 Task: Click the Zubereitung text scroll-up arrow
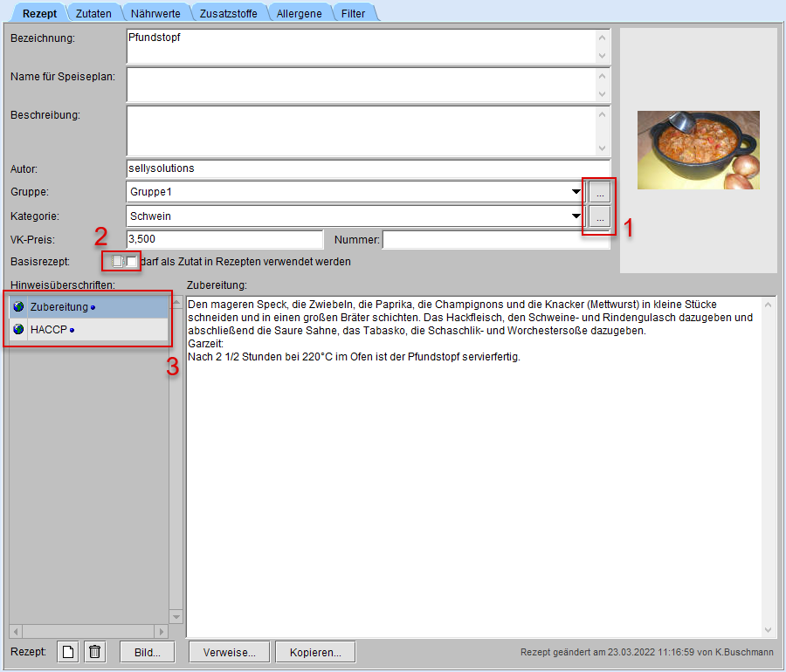(x=769, y=304)
